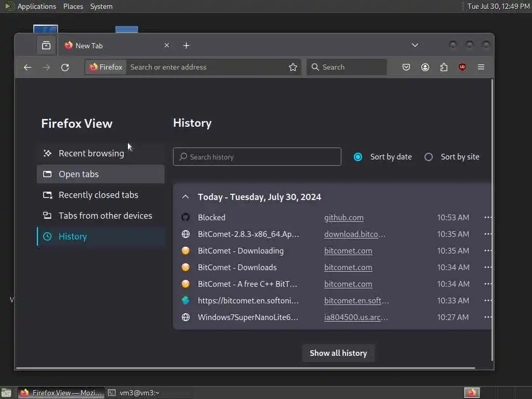Open options menu for A free C++ row
Image resolution: width=532 pixels, height=399 pixels.
point(487,284)
